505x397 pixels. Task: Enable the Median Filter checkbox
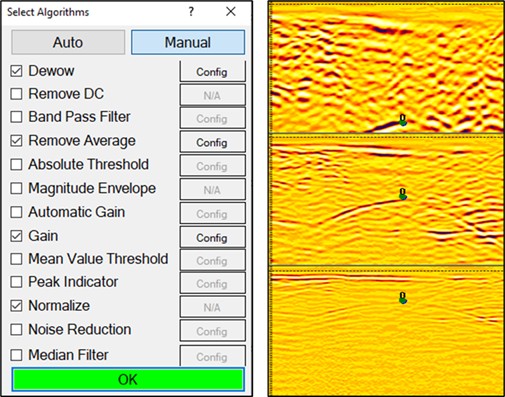pyautogui.click(x=16, y=355)
